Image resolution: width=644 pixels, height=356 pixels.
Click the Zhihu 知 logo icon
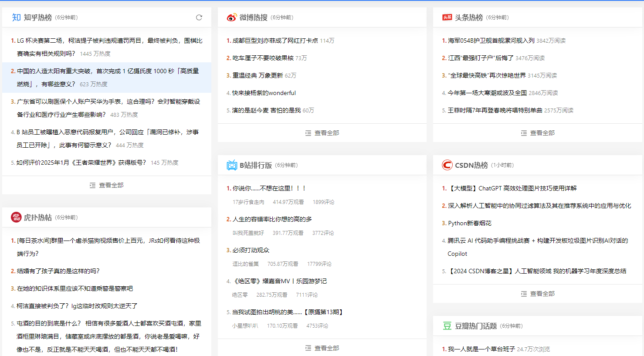pos(17,17)
